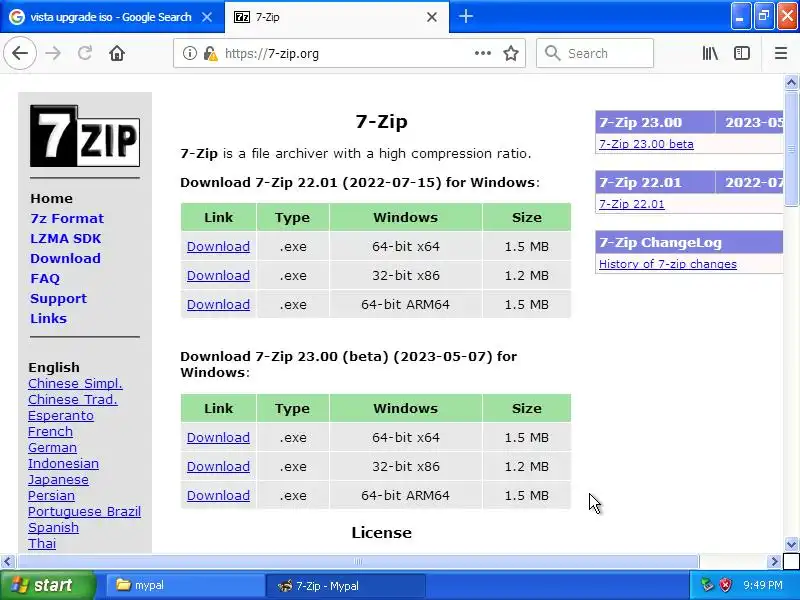Click inside the browser Search box
This screenshot has width=800, height=600.
tap(595, 53)
